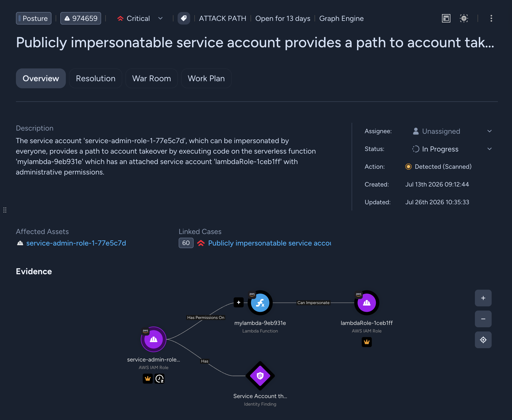The height and width of the screenshot is (420, 512).
Task: Select the Service Account identity finding node
Action: click(x=260, y=376)
